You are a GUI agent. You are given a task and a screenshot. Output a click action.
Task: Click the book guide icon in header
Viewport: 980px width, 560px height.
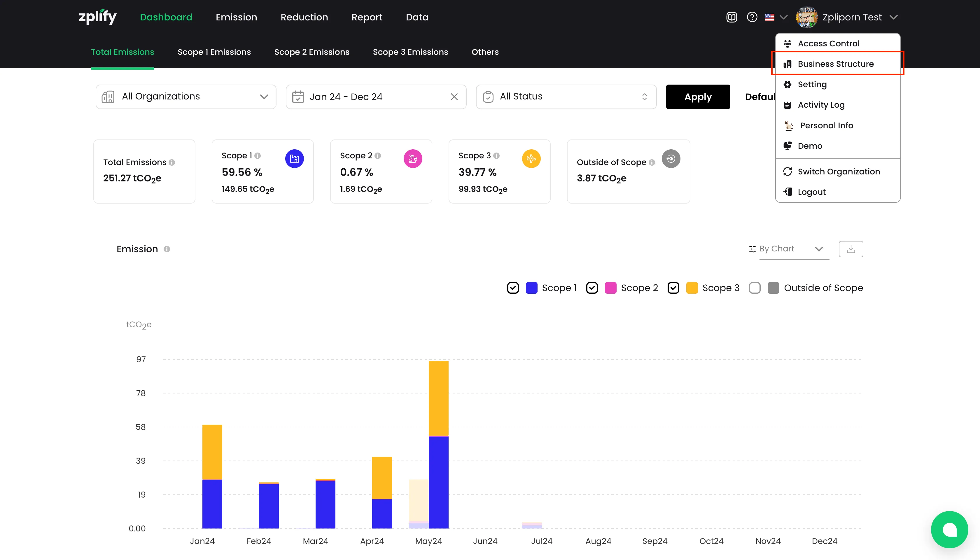point(731,17)
